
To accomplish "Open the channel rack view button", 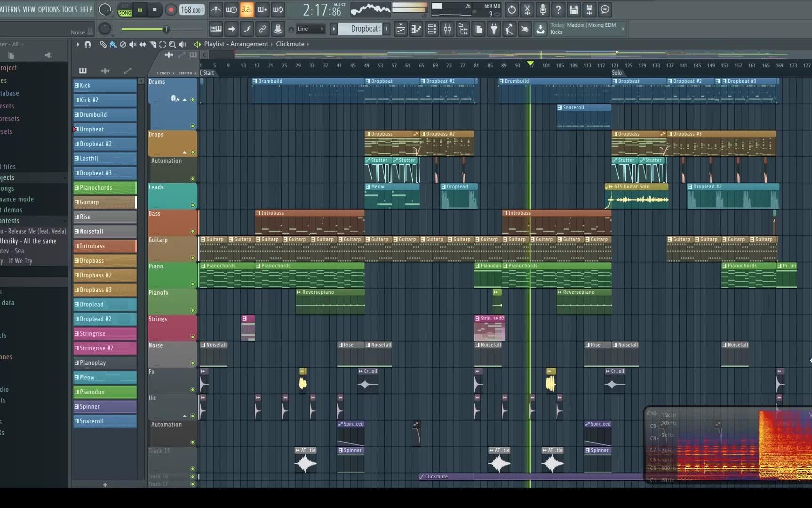I will tap(432, 29).
